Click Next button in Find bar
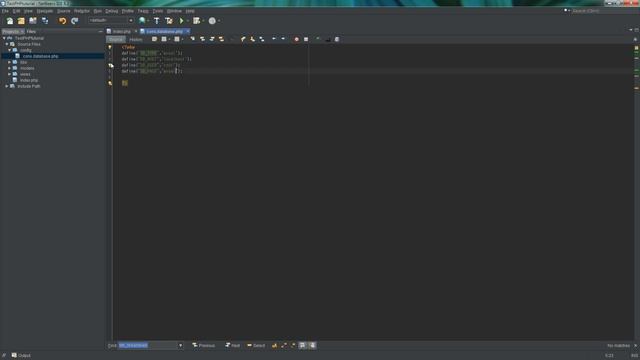Viewport: 640px width, 360px height. (233, 346)
